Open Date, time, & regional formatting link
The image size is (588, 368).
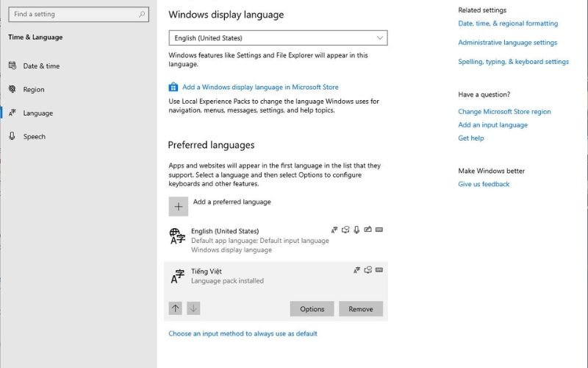pyautogui.click(x=508, y=24)
